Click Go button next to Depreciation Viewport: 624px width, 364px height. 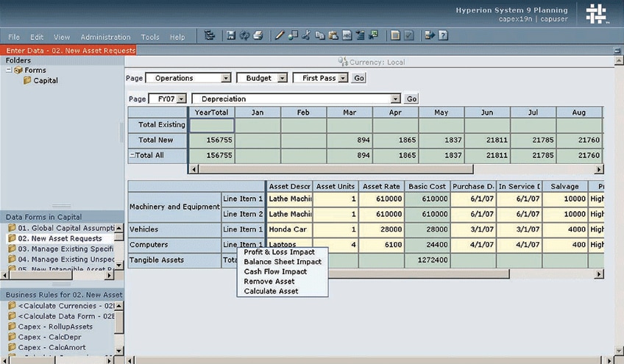tap(411, 99)
